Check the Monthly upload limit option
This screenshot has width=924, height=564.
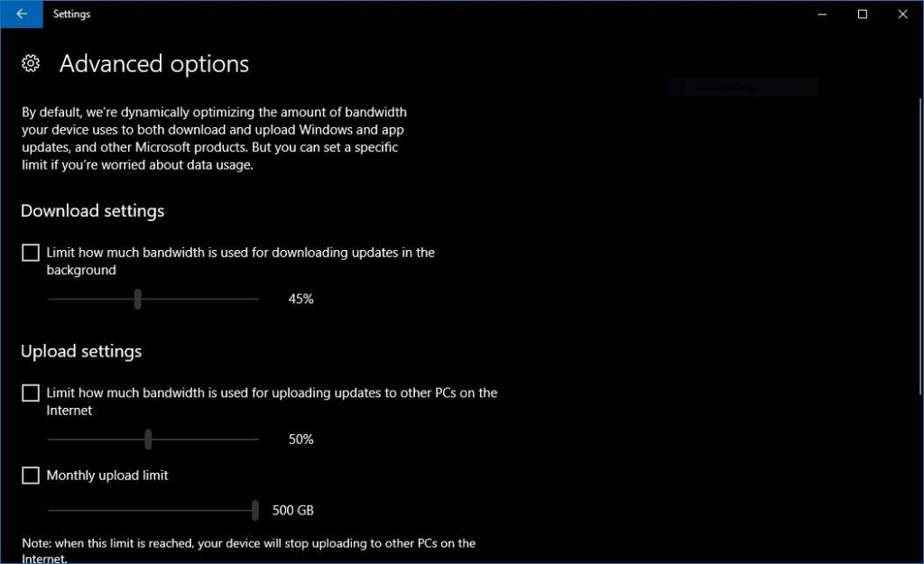point(30,476)
